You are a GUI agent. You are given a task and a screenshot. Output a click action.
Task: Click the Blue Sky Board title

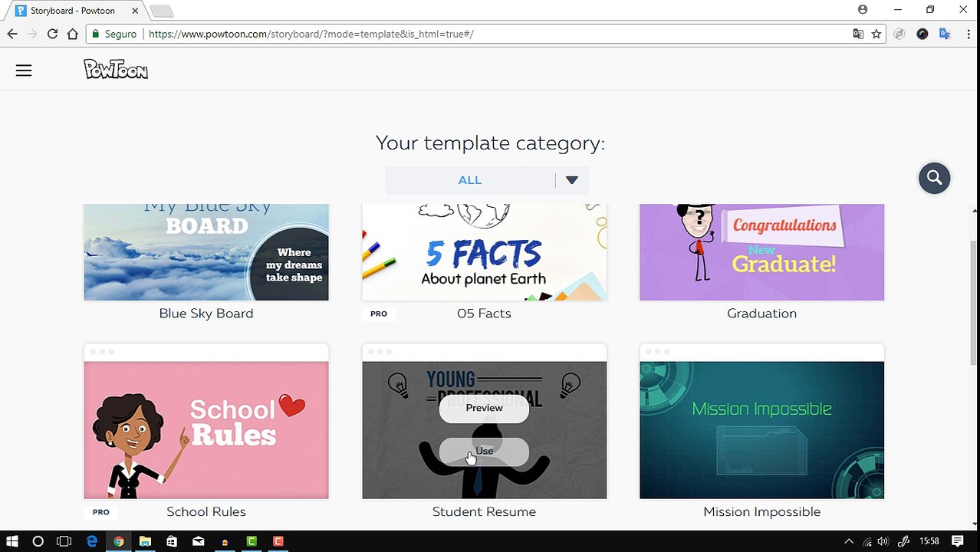click(206, 314)
